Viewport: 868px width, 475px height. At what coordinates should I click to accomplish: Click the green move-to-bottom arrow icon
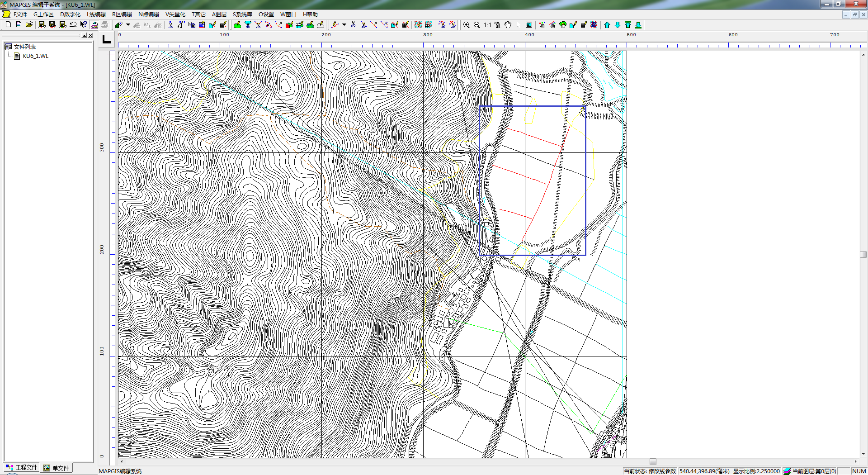pos(638,25)
